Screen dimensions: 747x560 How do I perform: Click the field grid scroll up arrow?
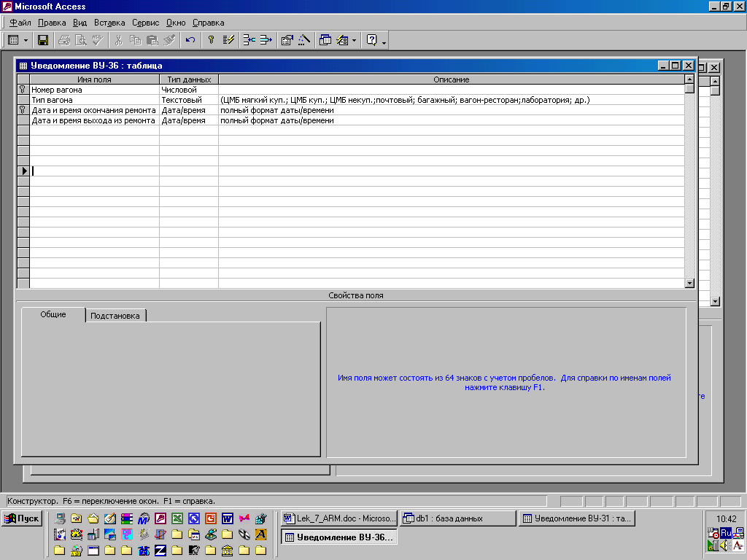tap(689, 79)
